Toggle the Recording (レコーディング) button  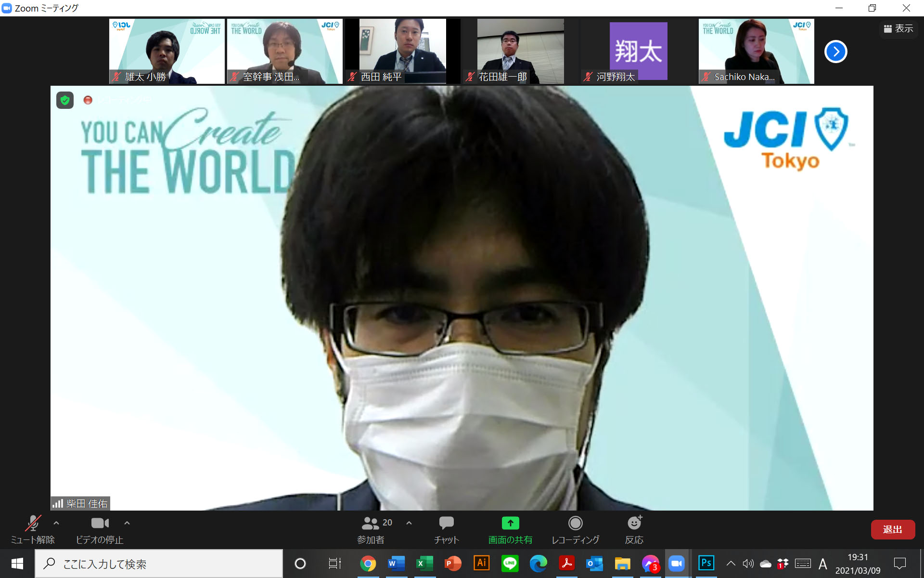click(x=575, y=529)
